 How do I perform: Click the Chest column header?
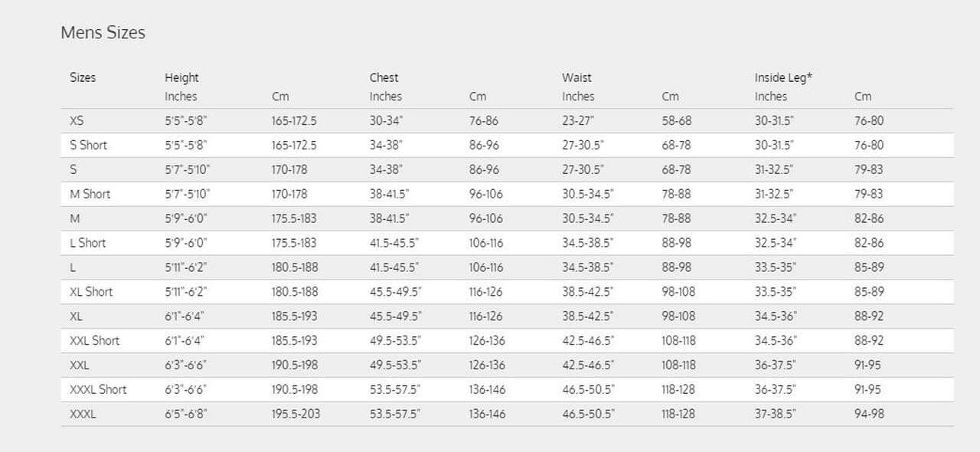(x=384, y=77)
